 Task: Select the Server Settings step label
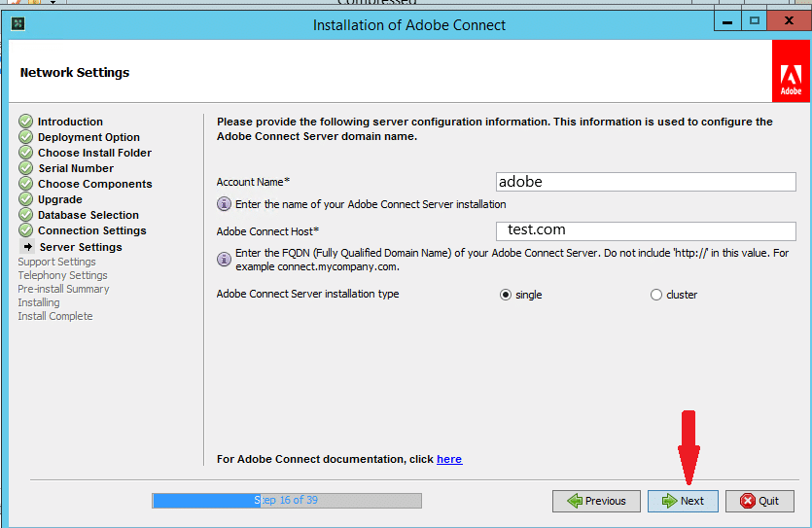coord(81,247)
